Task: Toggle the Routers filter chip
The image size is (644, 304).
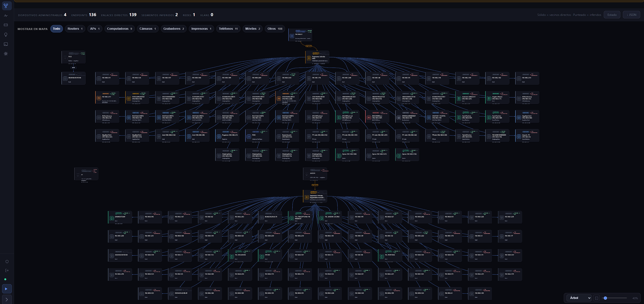Action: point(75,29)
